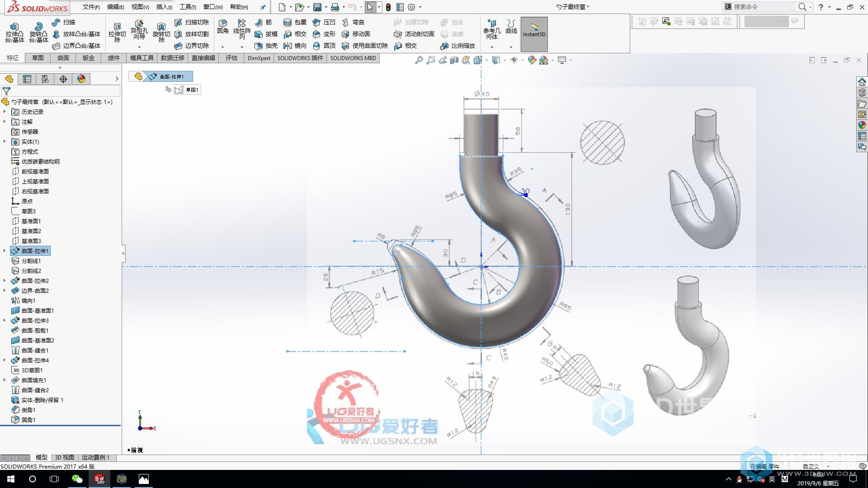Open the 运动算例 1 tab
This screenshot has height=488, width=868.
(x=95, y=457)
